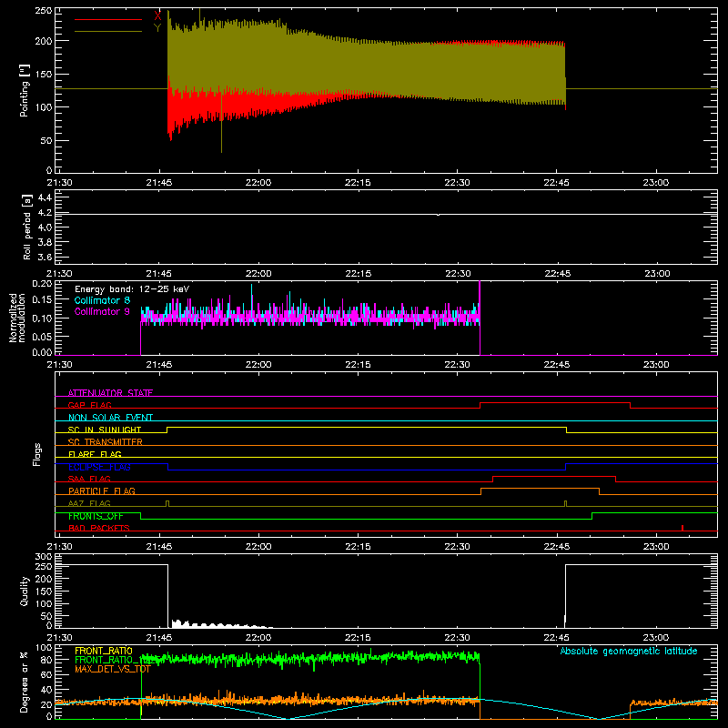Click the 0.20 value on modulation axis
Viewport: 728px width, 728px height.
pyautogui.click(x=42, y=284)
